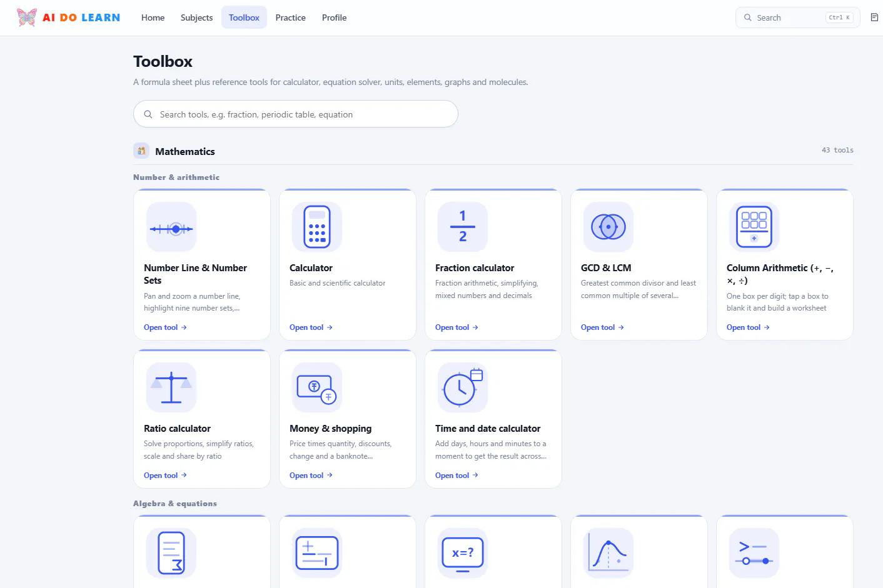Click the inequality slider icon under Algebra
The width and height of the screenshot is (883, 588).
[x=754, y=553]
